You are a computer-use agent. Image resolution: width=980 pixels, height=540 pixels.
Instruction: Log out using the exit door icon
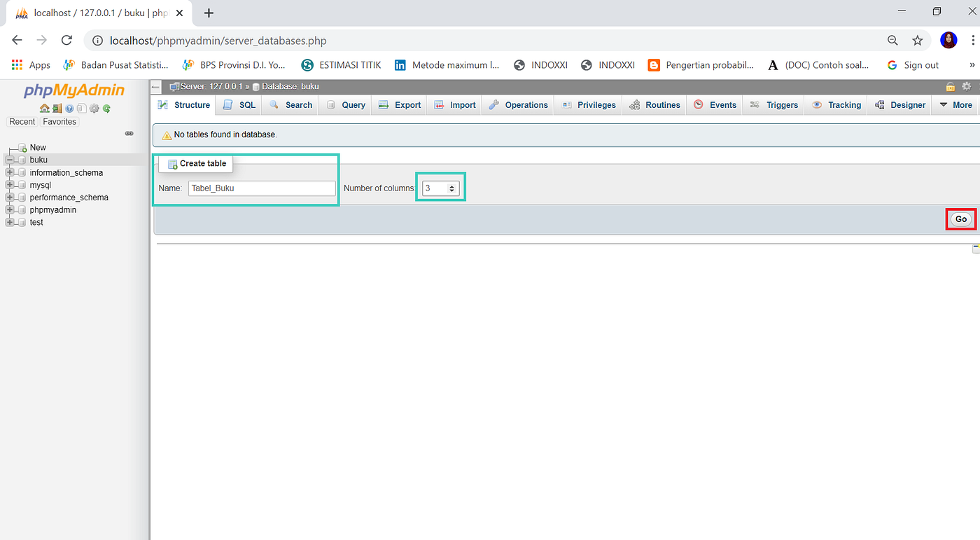coord(57,108)
